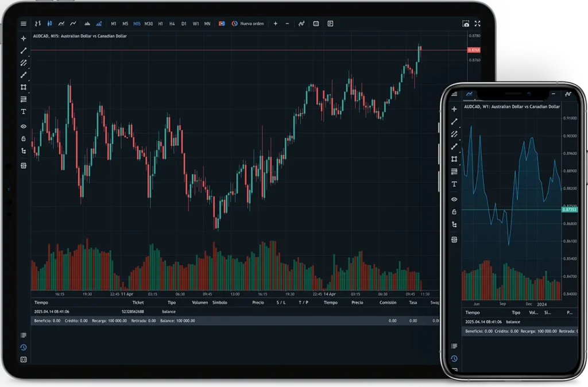Screen dimensions: 588x387
Task: Open indicators icon on the phone
Action: pos(568,94)
